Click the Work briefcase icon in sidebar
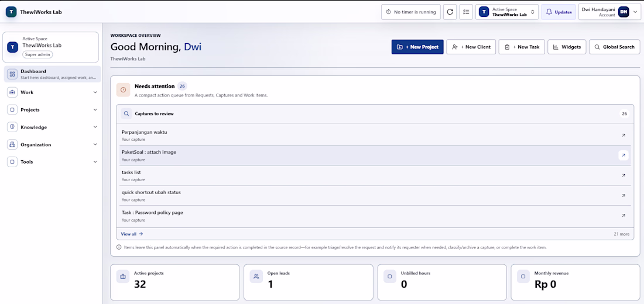 (12, 92)
